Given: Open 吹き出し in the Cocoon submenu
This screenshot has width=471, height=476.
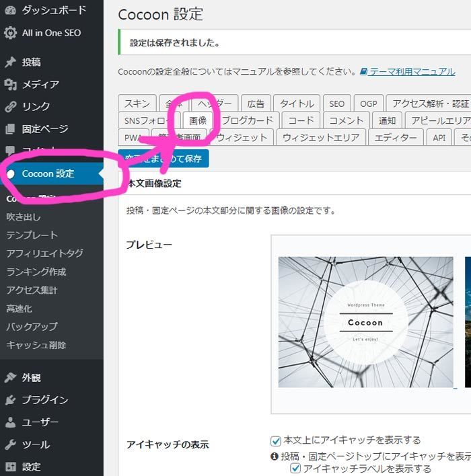Looking at the screenshot, I should point(24,216).
